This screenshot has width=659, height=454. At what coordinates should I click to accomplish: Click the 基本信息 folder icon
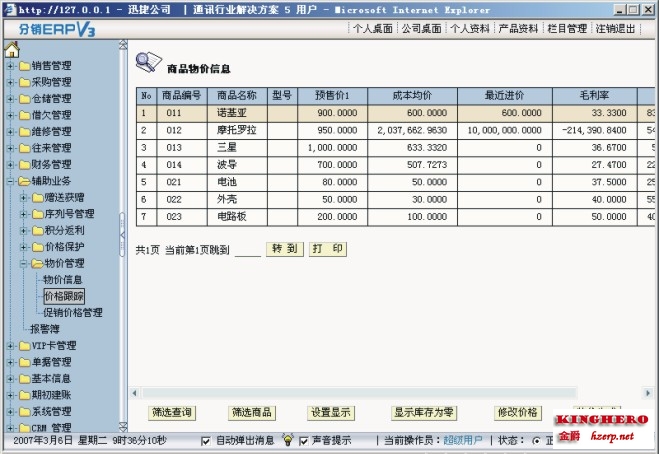25,379
